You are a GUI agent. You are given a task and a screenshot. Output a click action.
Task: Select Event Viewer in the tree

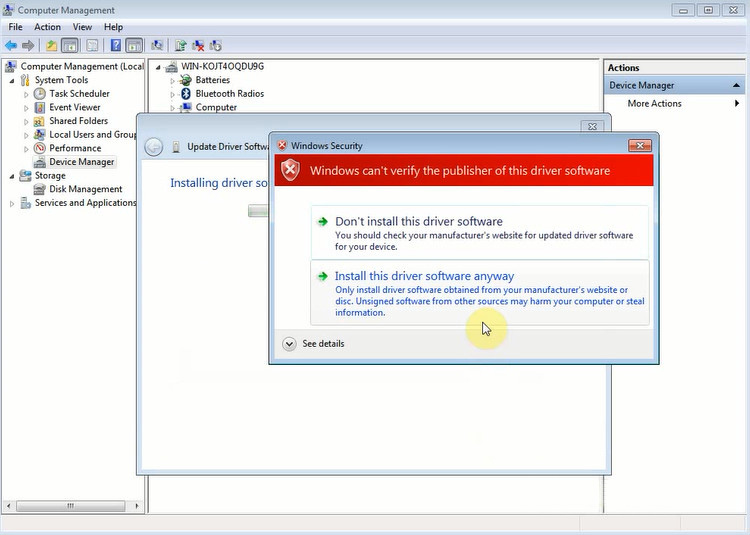(x=75, y=107)
